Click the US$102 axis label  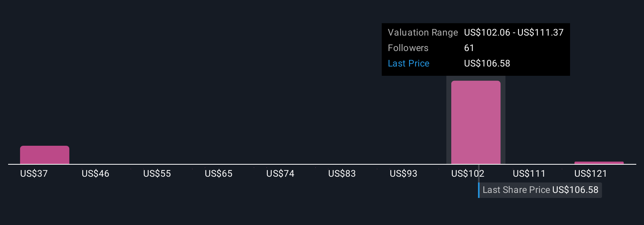pos(468,174)
